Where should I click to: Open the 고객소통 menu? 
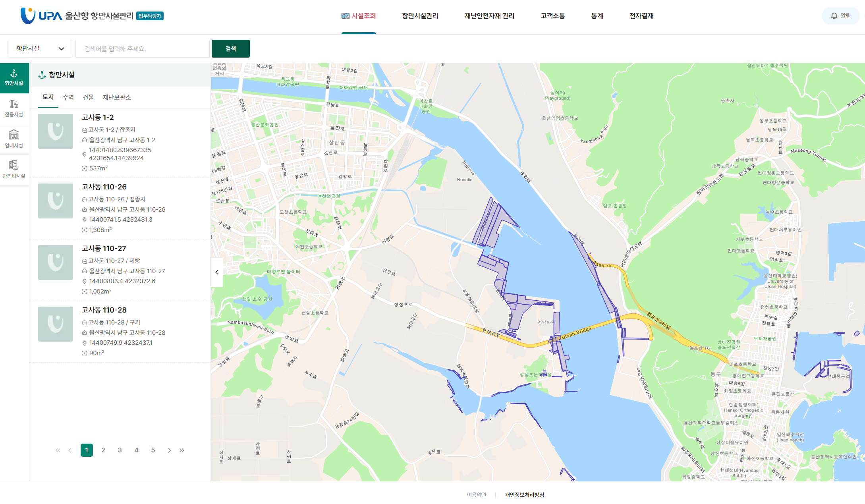click(x=552, y=16)
